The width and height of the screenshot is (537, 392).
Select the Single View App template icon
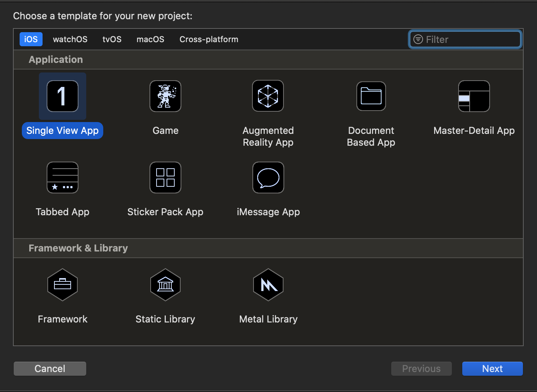pos(63,96)
